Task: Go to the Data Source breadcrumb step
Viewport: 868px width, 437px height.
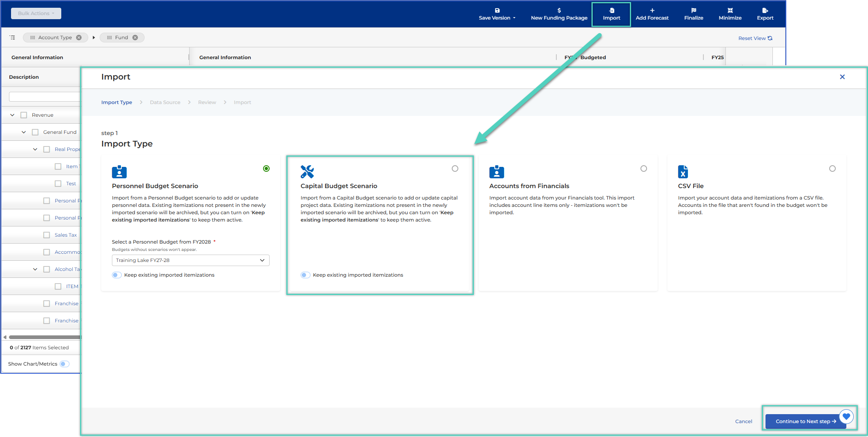Action: [x=165, y=102]
